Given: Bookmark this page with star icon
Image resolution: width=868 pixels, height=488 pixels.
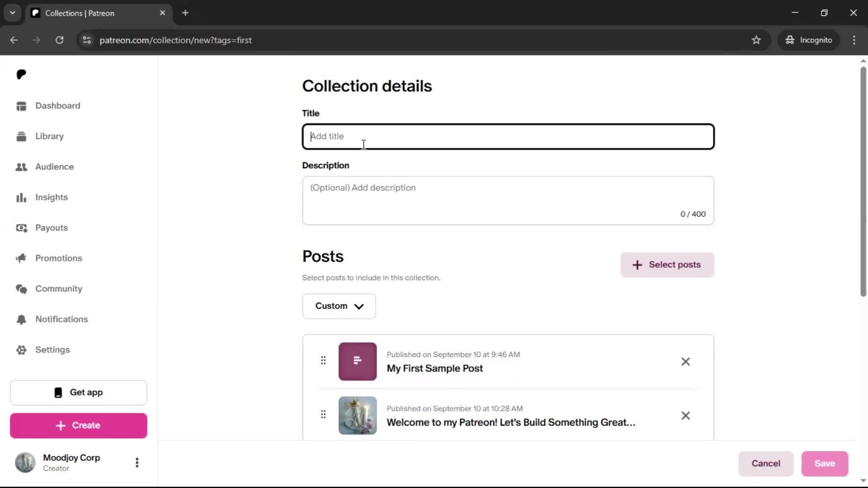Looking at the screenshot, I should [x=756, y=40].
